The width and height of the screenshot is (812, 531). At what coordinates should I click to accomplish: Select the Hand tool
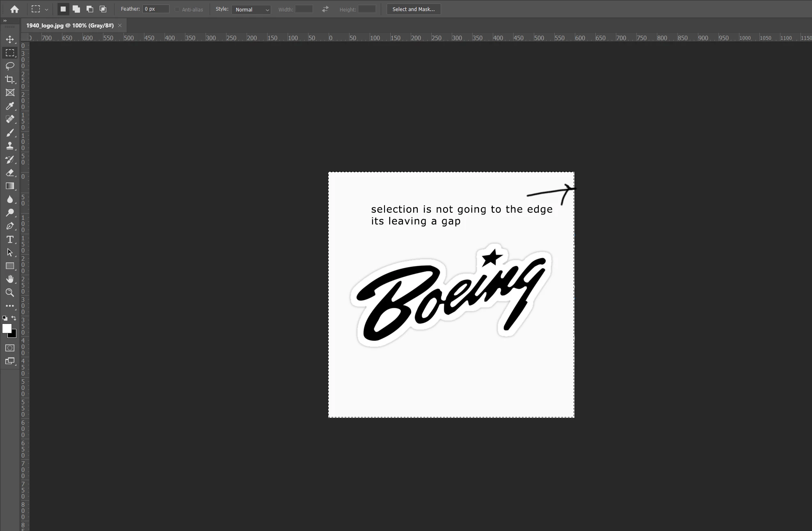point(10,279)
